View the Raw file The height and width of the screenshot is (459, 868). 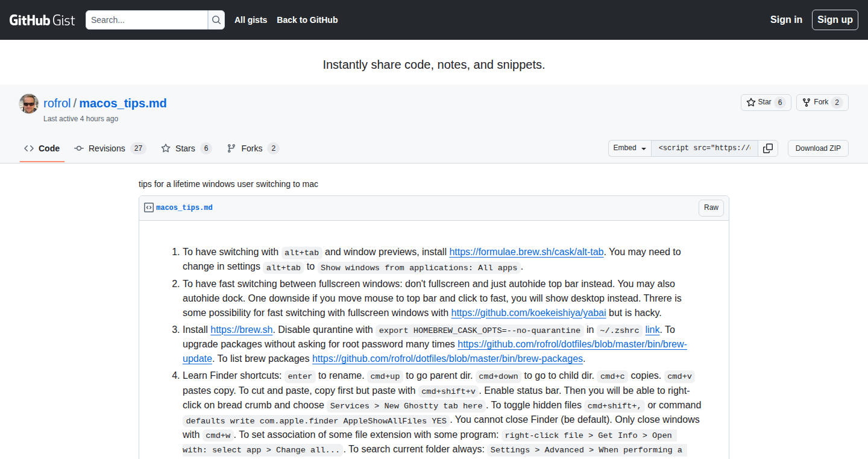point(711,207)
